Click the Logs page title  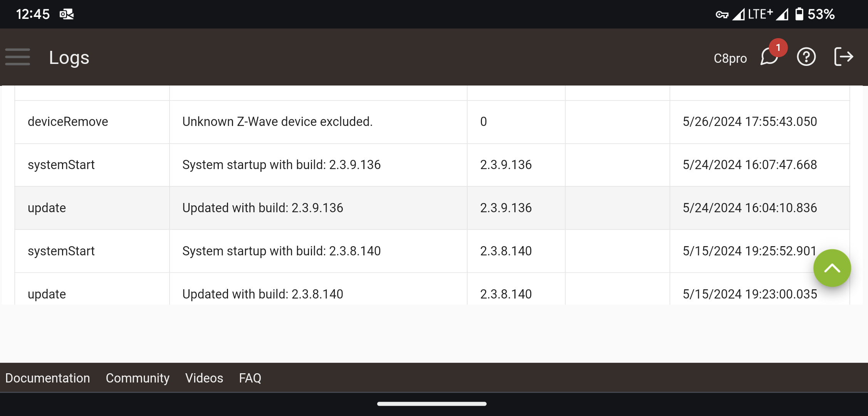[x=69, y=57]
